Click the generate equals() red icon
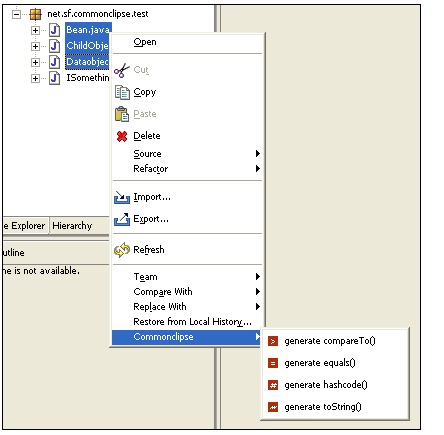Image resolution: width=444 pixels, height=435 pixels. point(273,363)
